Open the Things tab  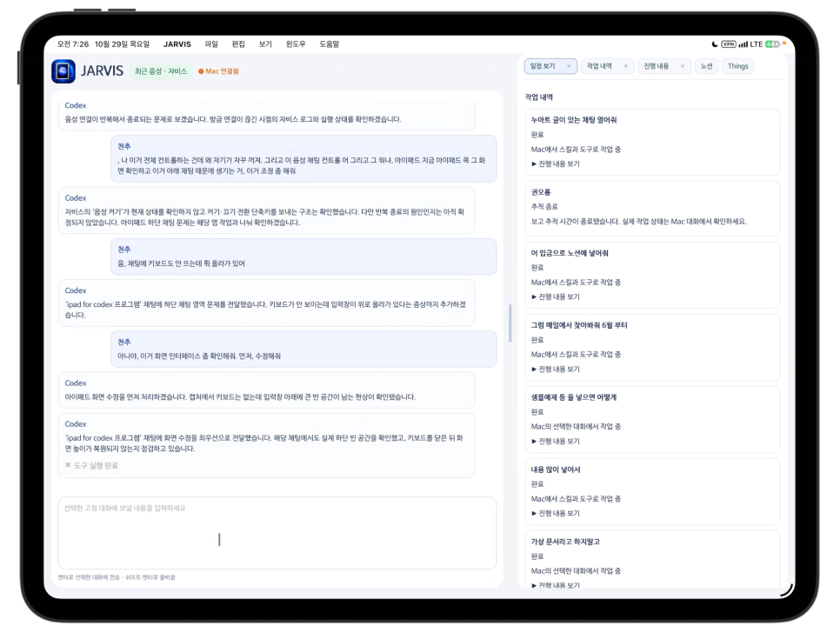point(737,66)
